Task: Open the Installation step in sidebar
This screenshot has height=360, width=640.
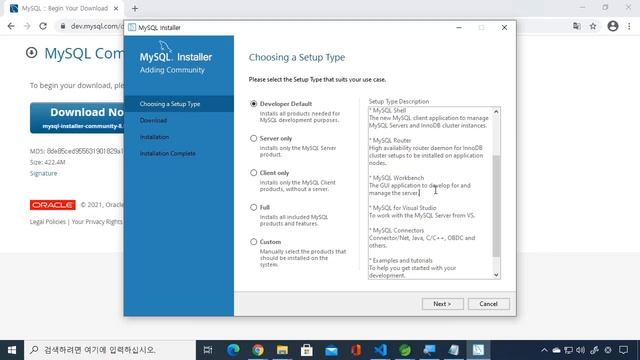Action: point(154,137)
